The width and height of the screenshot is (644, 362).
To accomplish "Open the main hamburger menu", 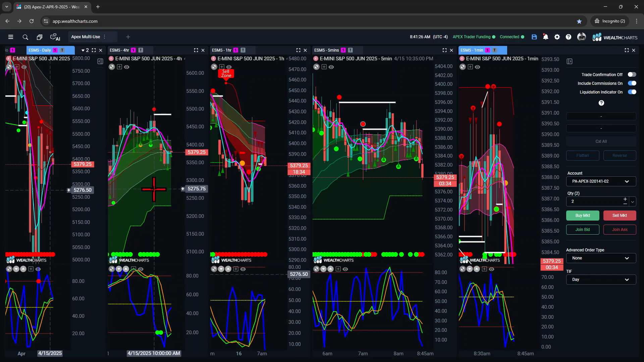I will 11,37.
